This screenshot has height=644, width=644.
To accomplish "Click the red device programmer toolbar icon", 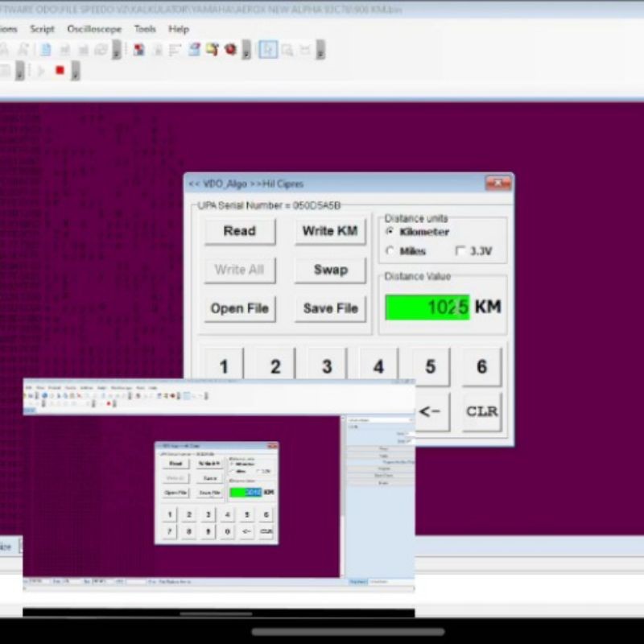I will coord(229,49).
